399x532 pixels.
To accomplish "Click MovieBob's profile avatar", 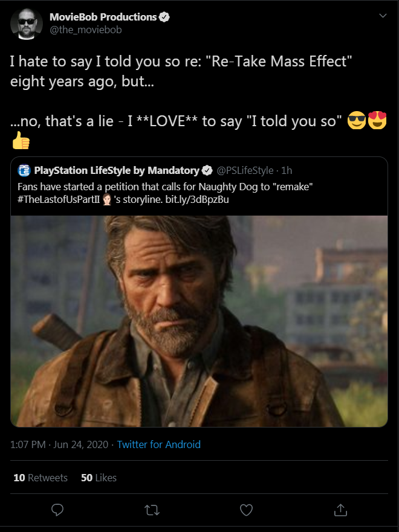I will coord(26,24).
